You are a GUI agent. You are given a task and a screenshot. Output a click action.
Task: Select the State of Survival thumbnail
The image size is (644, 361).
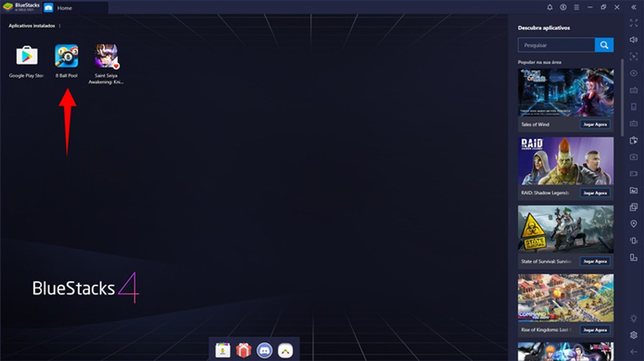[565, 229]
